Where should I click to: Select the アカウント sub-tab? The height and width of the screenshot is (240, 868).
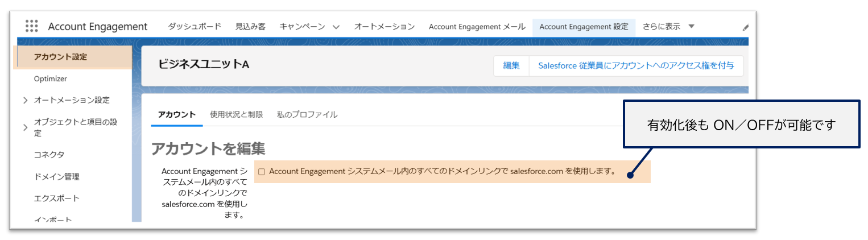pyautogui.click(x=177, y=114)
